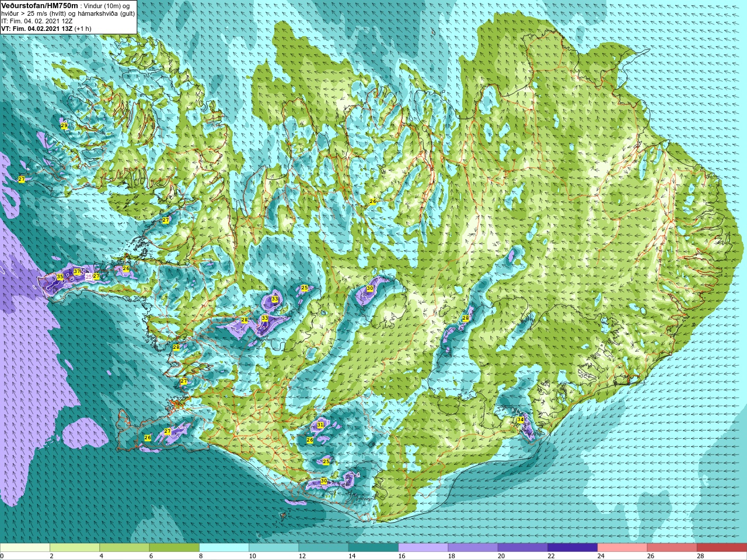Viewport: 747px width, 560px height.
Task: Select the 'Vindur (10m) og' header text
Action: click(107, 6)
